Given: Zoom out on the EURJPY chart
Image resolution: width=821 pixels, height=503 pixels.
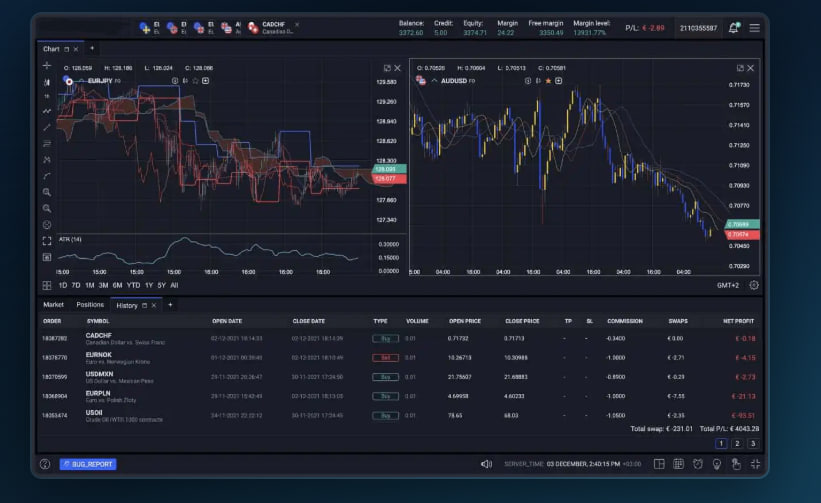Looking at the screenshot, I should 47,208.
